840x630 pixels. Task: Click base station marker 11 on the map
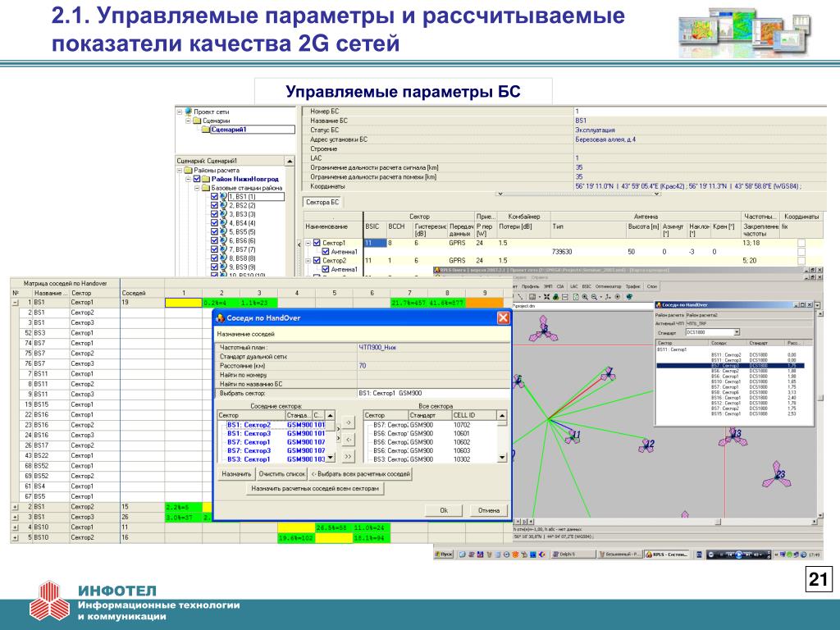tap(572, 436)
